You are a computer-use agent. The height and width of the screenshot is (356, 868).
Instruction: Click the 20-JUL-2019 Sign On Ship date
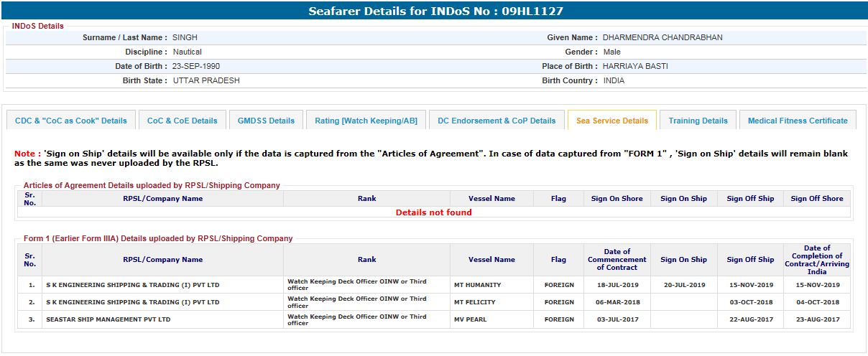click(683, 285)
